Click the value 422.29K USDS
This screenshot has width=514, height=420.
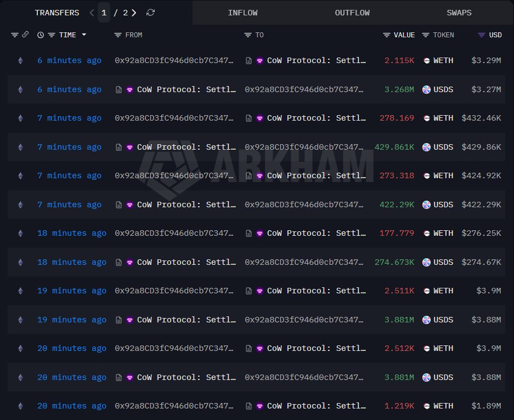[x=397, y=205]
